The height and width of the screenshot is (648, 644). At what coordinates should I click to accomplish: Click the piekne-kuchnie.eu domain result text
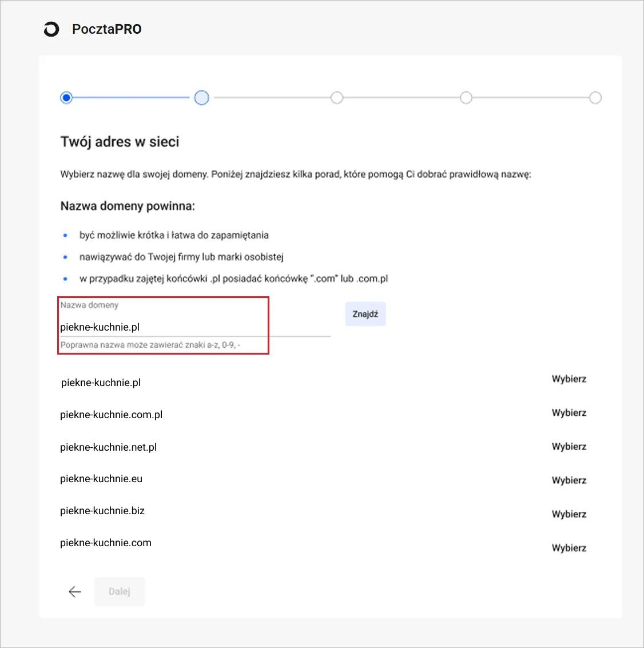coord(101,479)
